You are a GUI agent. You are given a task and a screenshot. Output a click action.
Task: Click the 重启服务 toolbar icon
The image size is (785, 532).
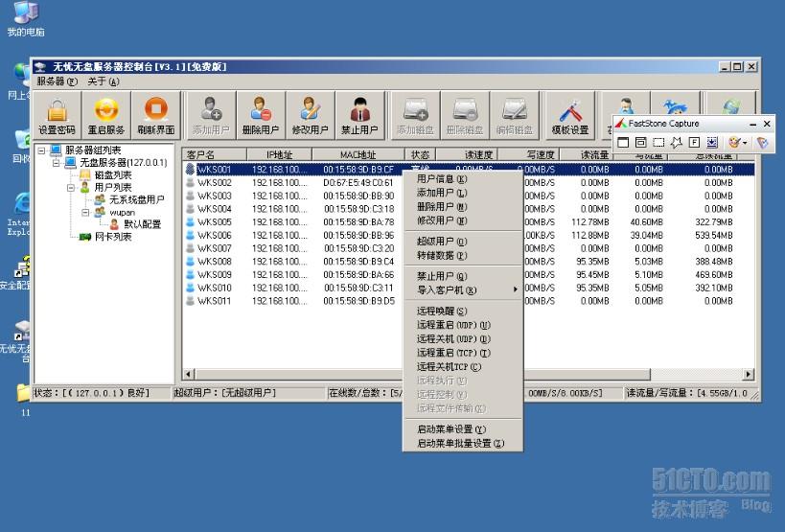point(106,116)
